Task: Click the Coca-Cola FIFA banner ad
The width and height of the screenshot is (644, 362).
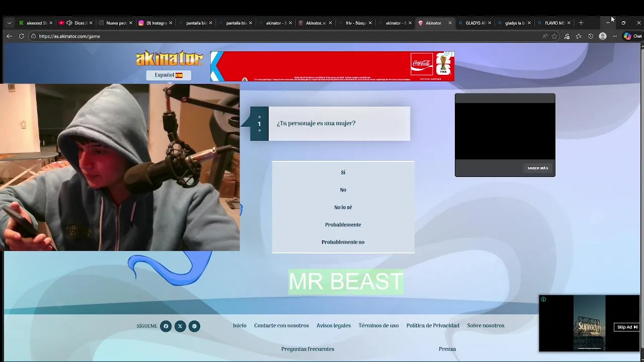Action: coord(332,66)
